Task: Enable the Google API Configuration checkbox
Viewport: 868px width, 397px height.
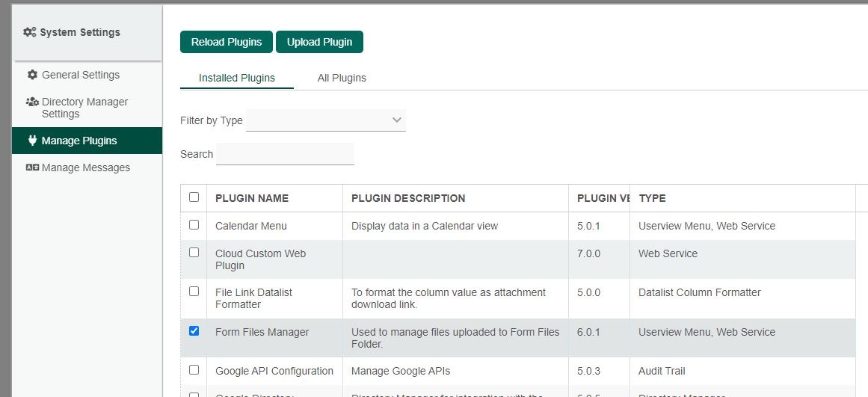Action: pyautogui.click(x=194, y=369)
